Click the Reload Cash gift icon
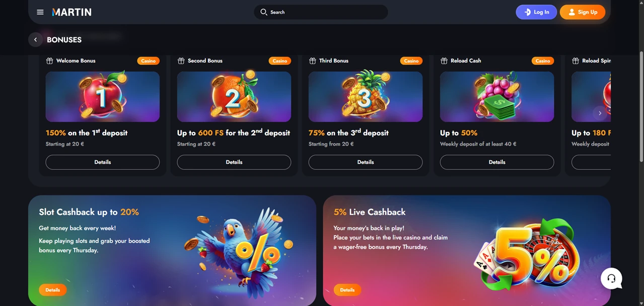 [444, 61]
